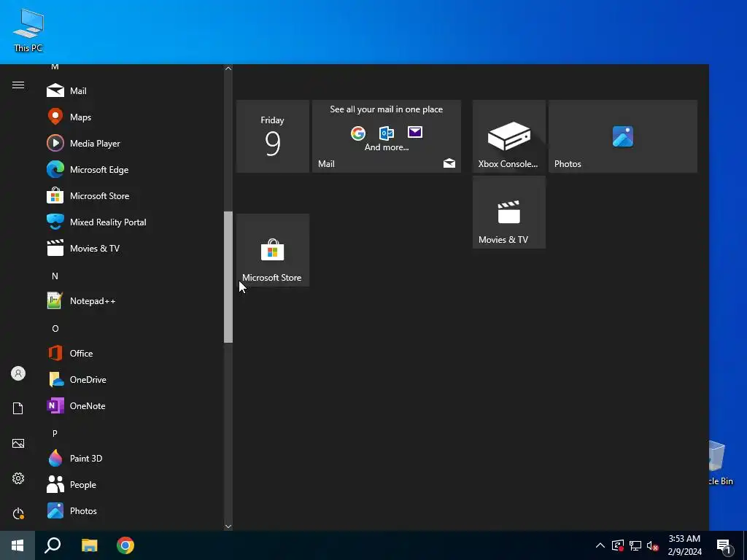Screen dimensions: 747x560
Task: Click the app list scrollbar thumb
Action: pyautogui.click(x=228, y=277)
